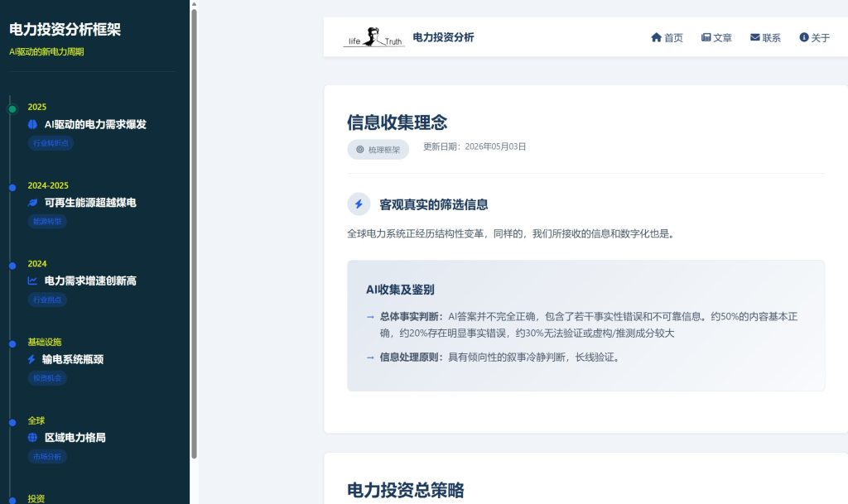Click the 全球 category label
The width and height of the screenshot is (848, 504).
36,420
